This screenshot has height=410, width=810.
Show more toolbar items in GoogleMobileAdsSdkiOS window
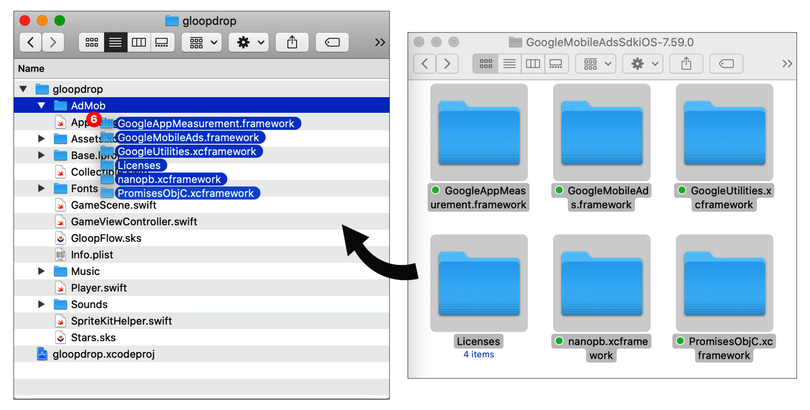point(787,64)
